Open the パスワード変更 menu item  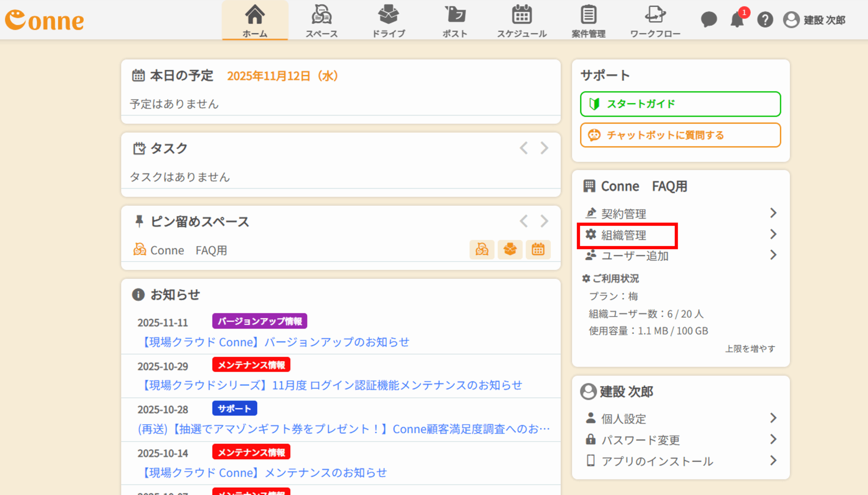pos(641,440)
